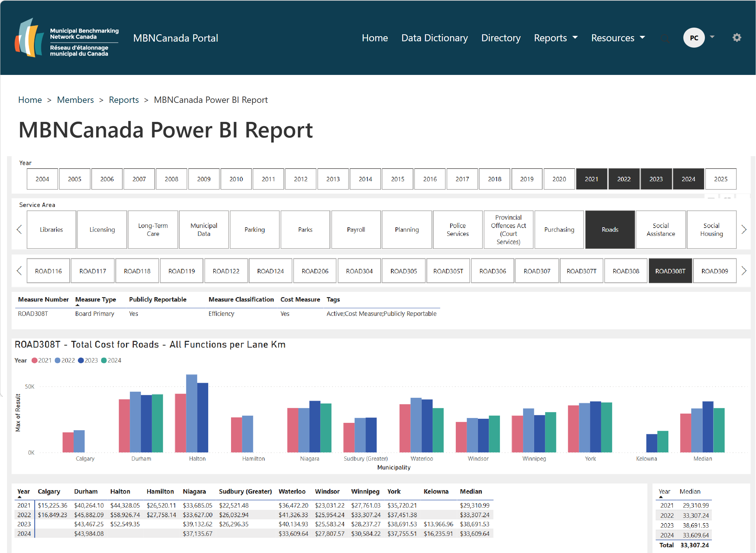The width and height of the screenshot is (756, 553).
Task: Open settings gear icon
Action: [x=737, y=37]
